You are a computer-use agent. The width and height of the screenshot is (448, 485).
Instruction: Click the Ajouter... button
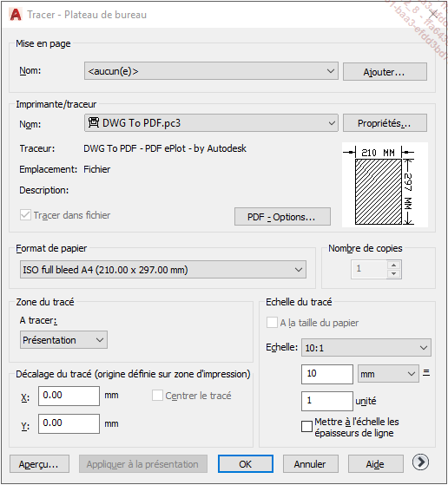point(385,72)
